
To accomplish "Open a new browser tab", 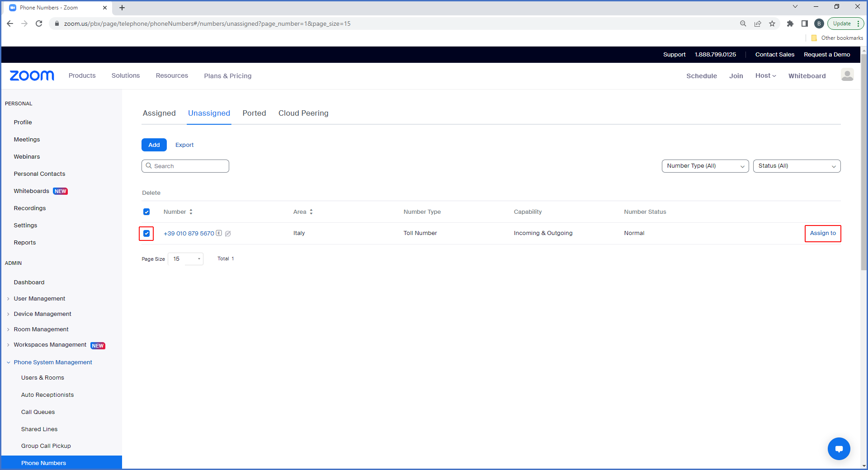I will (122, 8).
